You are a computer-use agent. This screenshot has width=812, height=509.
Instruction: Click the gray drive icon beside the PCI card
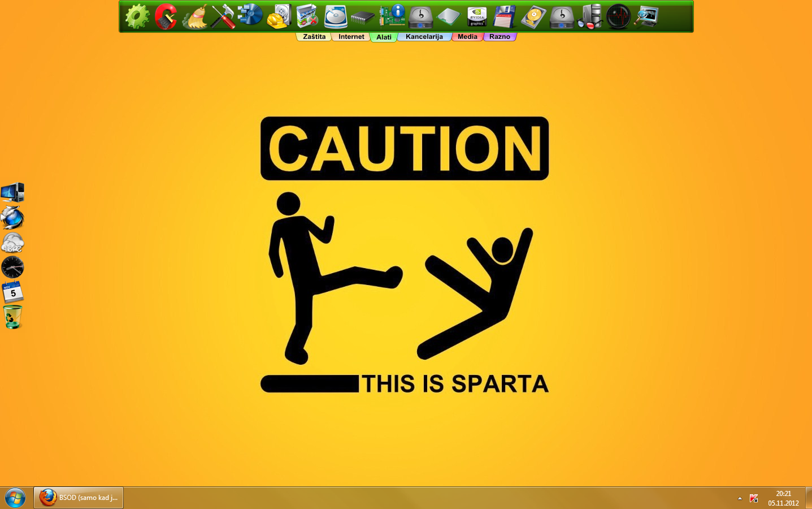420,16
